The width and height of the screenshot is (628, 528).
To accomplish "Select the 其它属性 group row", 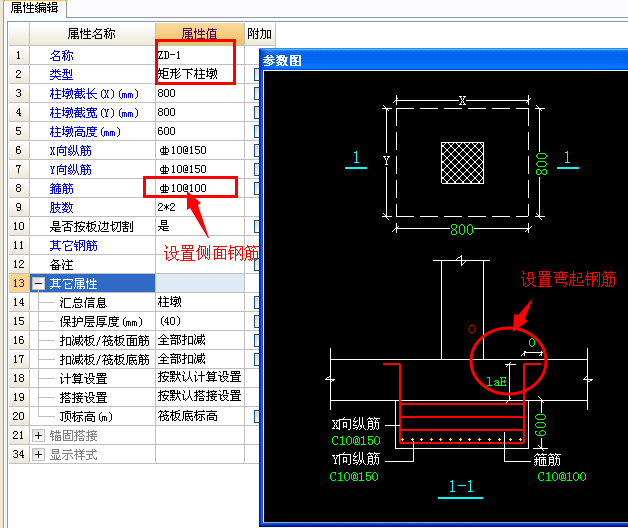I will point(92,284).
